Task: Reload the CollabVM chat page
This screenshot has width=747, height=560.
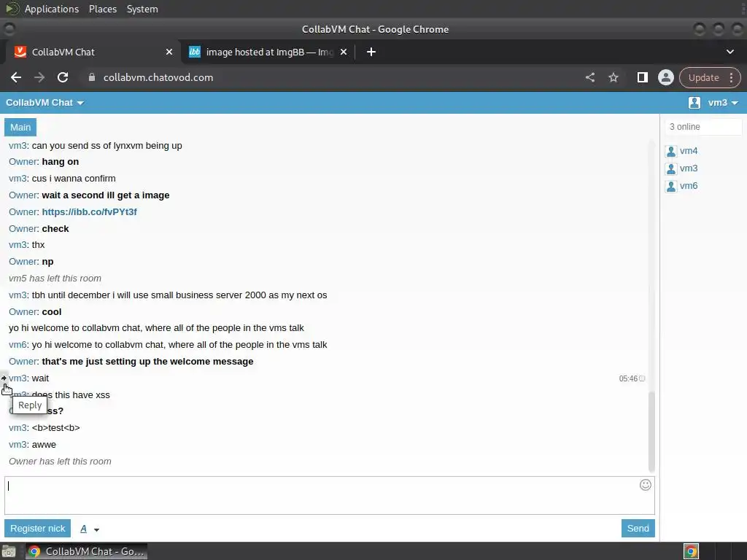Action: [x=63, y=77]
